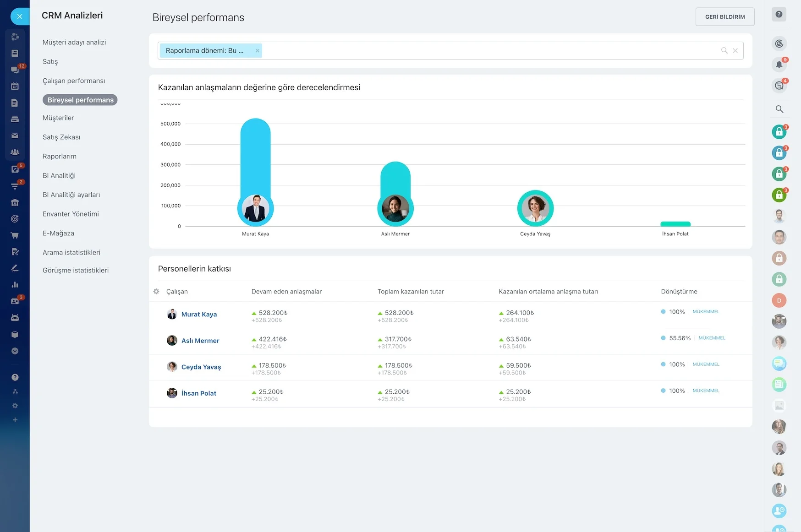Click the table settings gear icon
Image resolution: width=801 pixels, height=532 pixels.
156,292
